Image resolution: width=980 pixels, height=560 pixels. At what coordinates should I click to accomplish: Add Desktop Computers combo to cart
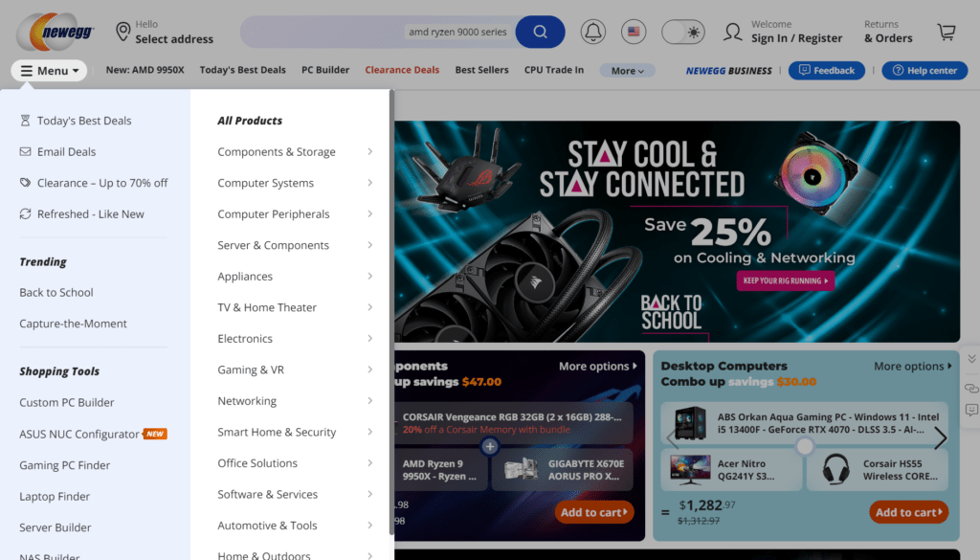909,512
